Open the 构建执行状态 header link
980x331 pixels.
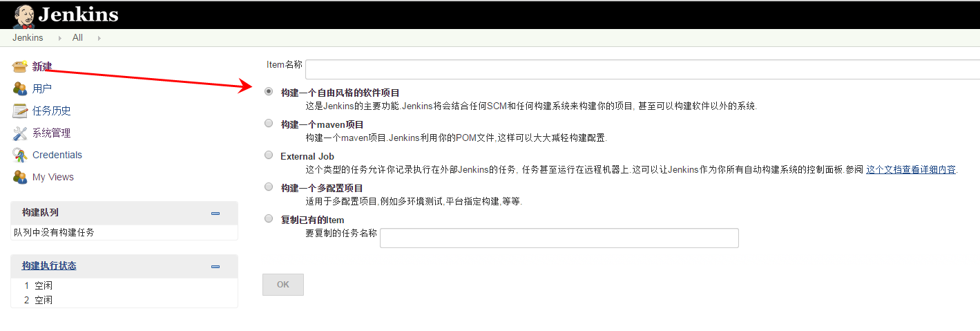pyautogui.click(x=49, y=265)
